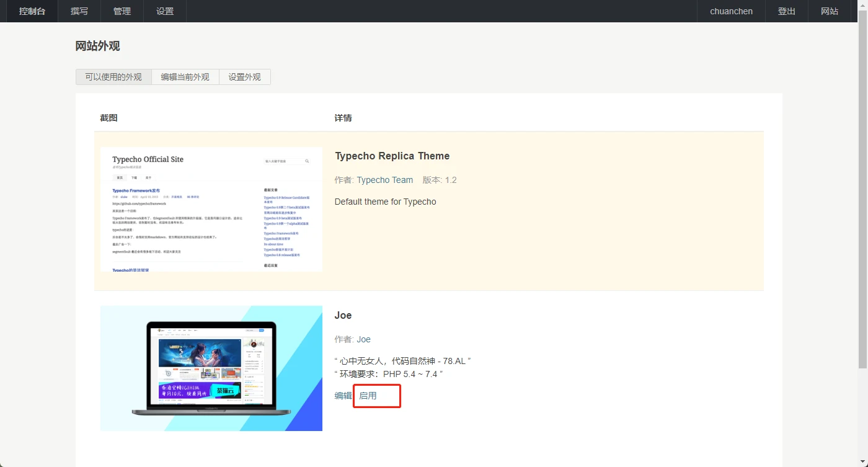Open the Joe author link after 作者

click(x=363, y=339)
